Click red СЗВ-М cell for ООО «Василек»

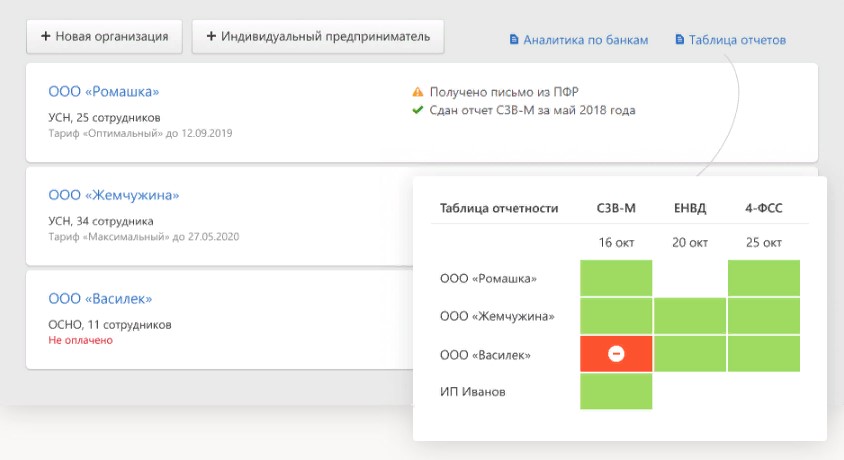coord(616,353)
